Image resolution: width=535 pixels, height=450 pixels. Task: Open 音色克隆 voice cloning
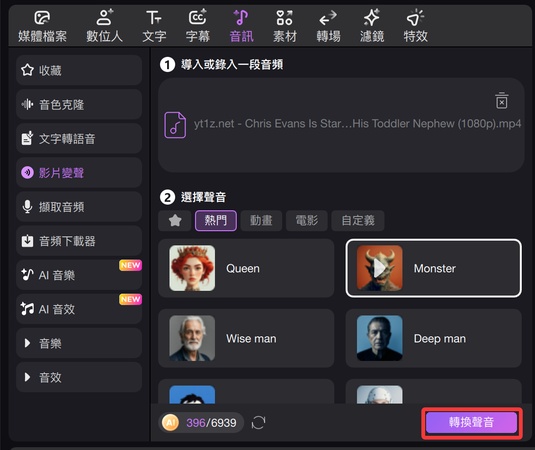pyautogui.click(x=79, y=104)
